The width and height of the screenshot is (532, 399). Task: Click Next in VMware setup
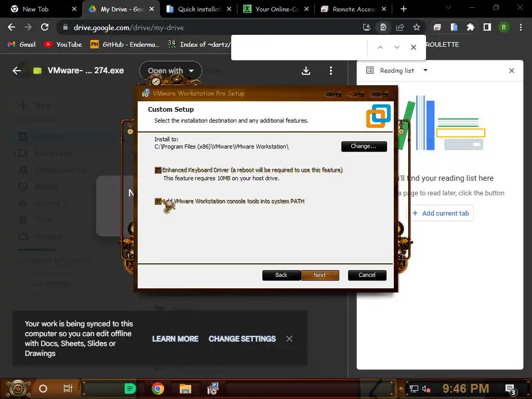(320, 275)
